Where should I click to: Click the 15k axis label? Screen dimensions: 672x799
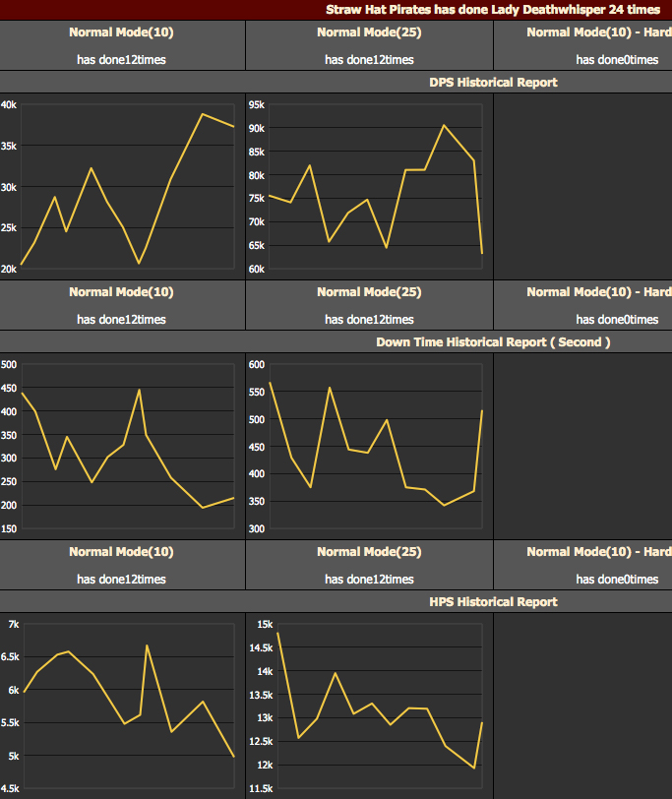click(x=265, y=624)
